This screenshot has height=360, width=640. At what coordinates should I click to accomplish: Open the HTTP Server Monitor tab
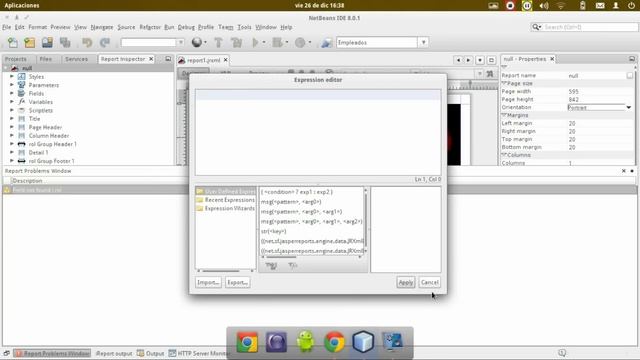199,353
